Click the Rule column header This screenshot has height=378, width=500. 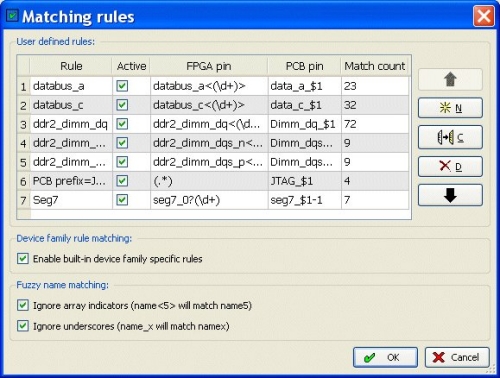(71, 66)
